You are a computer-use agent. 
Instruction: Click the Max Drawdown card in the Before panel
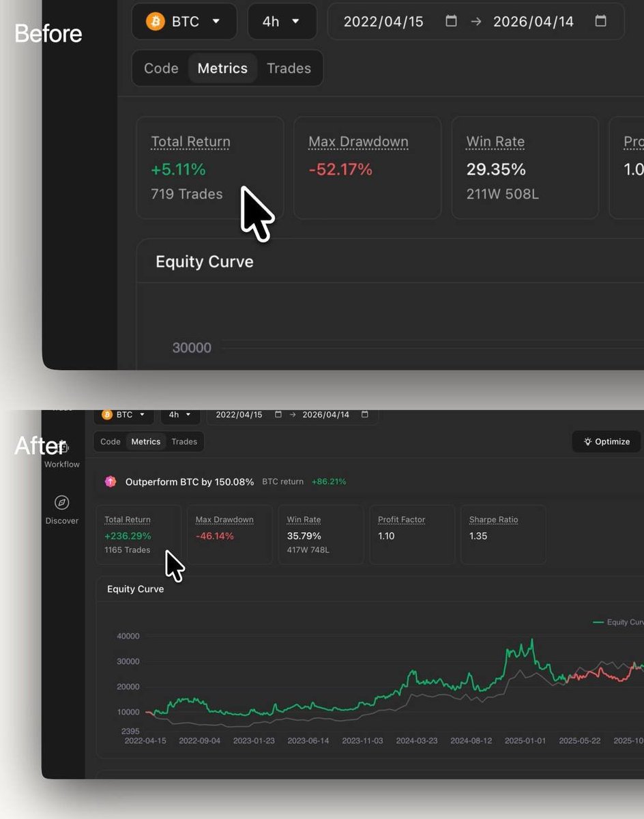click(x=367, y=167)
